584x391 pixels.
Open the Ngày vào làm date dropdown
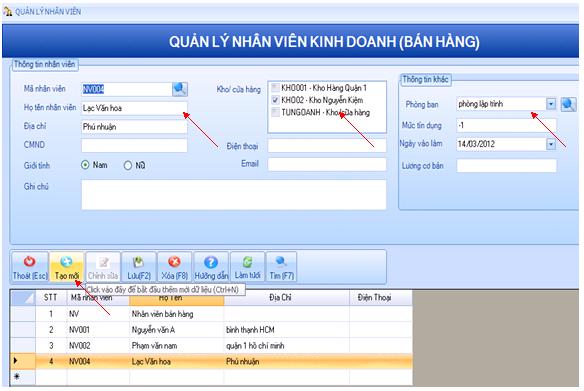551,144
